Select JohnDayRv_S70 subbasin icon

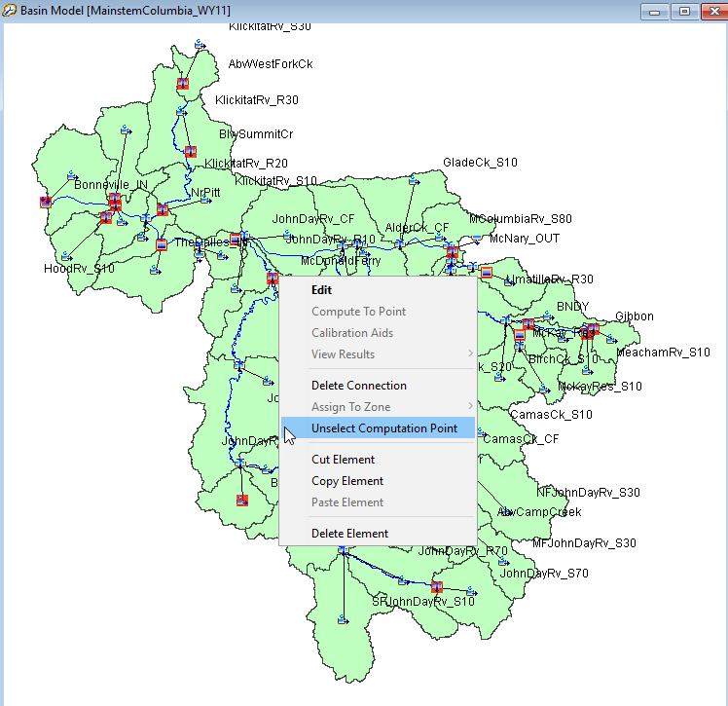coord(504,561)
